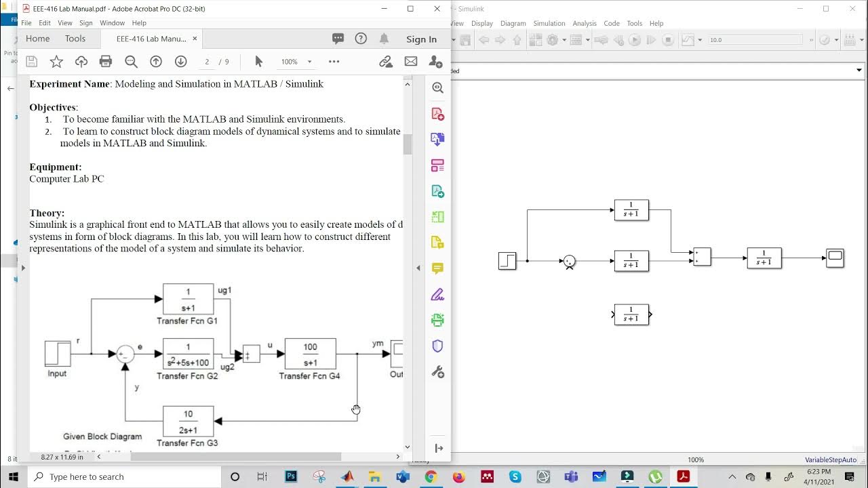Close the EEE-416 Lab Manual tab

[196, 39]
